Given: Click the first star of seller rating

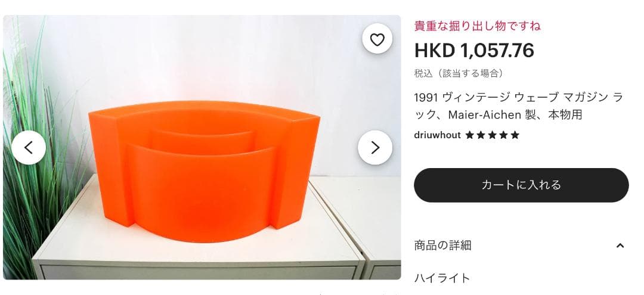Looking at the screenshot, I should coord(470,135).
